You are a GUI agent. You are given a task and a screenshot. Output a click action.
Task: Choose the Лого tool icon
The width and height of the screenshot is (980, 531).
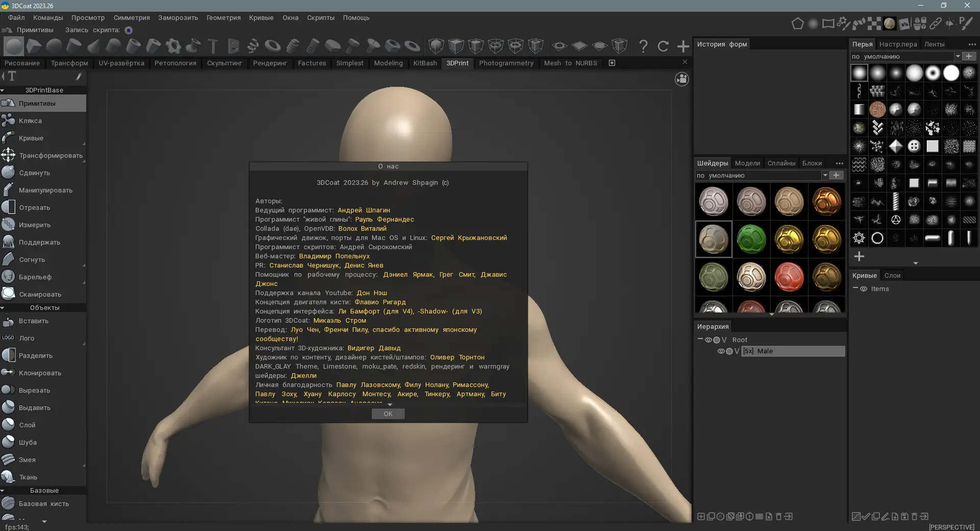(8, 338)
